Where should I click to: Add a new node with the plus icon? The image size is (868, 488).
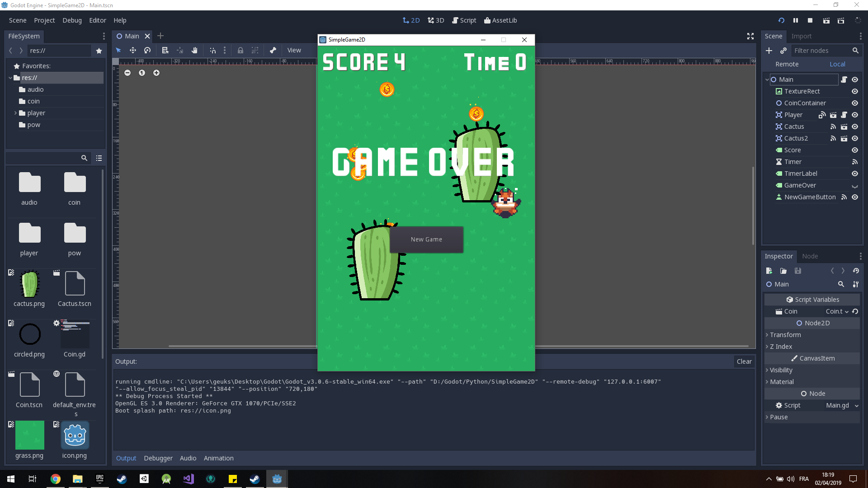[x=769, y=51]
